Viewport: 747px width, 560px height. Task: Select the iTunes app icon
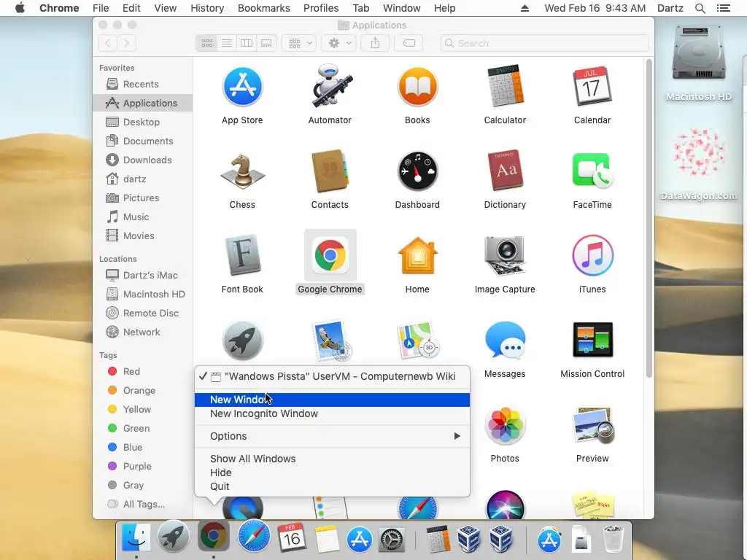[592, 256]
